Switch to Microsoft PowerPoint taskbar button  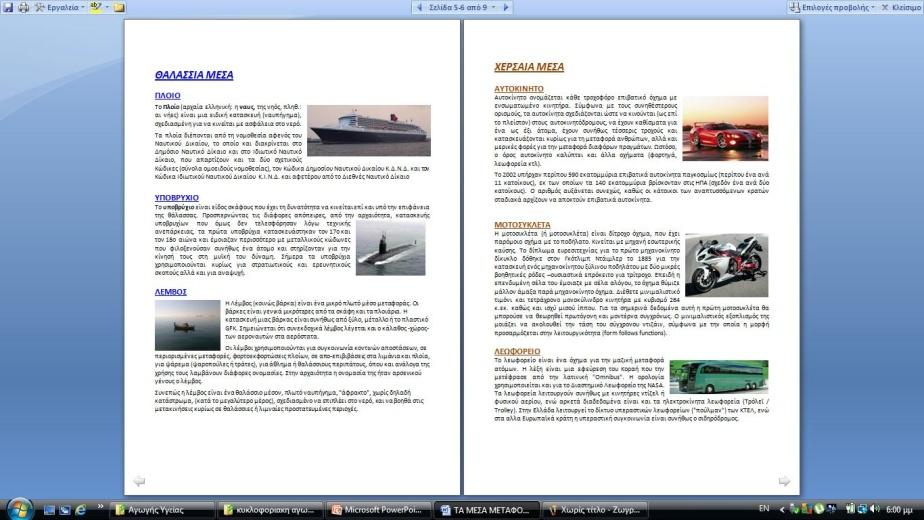[378, 509]
